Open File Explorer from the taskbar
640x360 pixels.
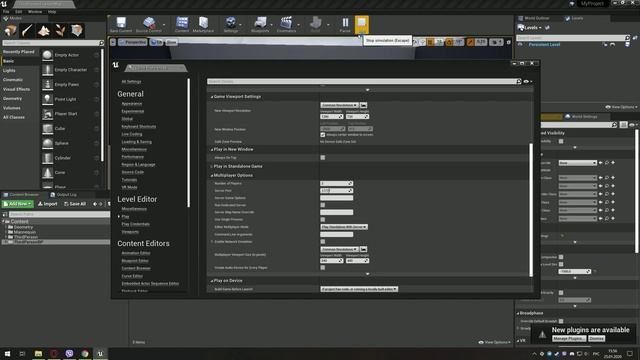38,353
